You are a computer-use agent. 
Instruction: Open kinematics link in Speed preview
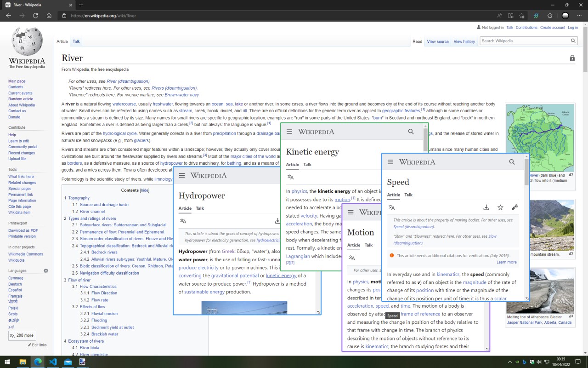(x=448, y=275)
